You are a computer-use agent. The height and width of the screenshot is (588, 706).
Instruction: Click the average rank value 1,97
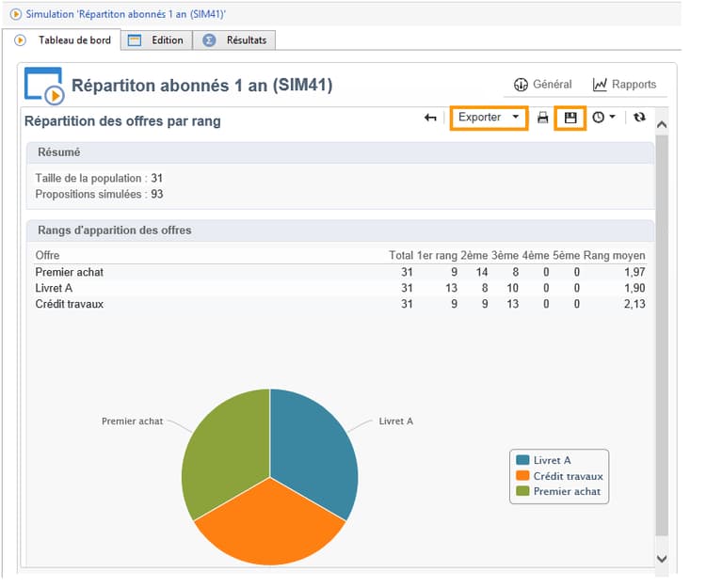[634, 272]
